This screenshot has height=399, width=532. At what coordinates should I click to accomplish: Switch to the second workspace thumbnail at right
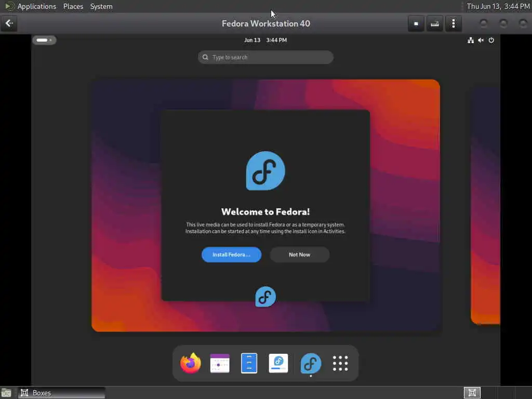pyautogui.click(x=485, y=206)
